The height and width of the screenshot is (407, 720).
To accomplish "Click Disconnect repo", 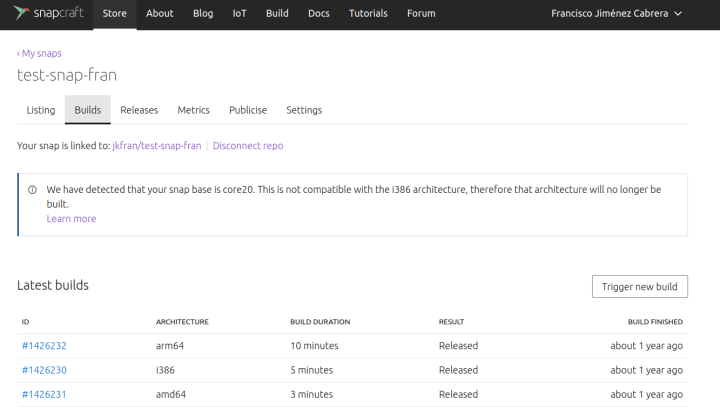I will (x=248, y=146).
